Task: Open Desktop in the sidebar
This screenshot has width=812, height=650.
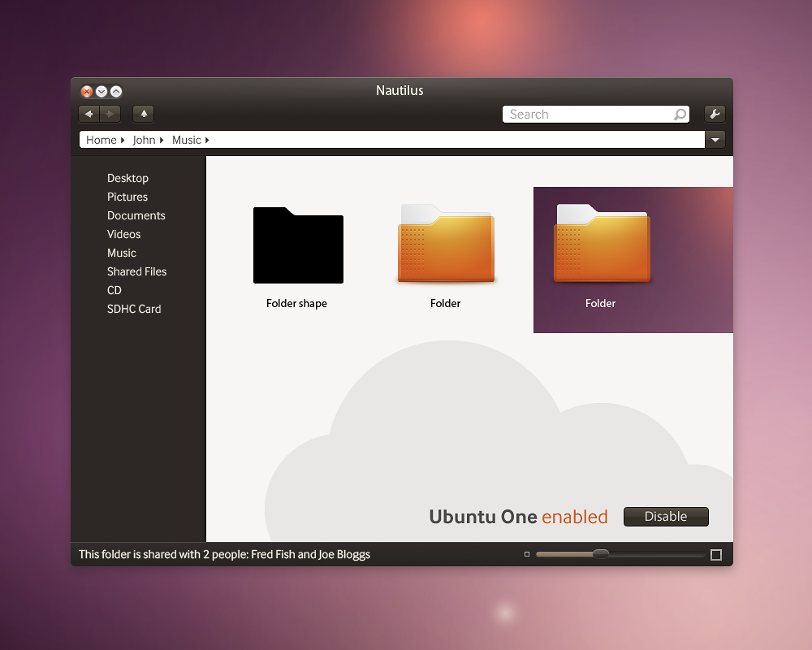Action: pos(128,178)
